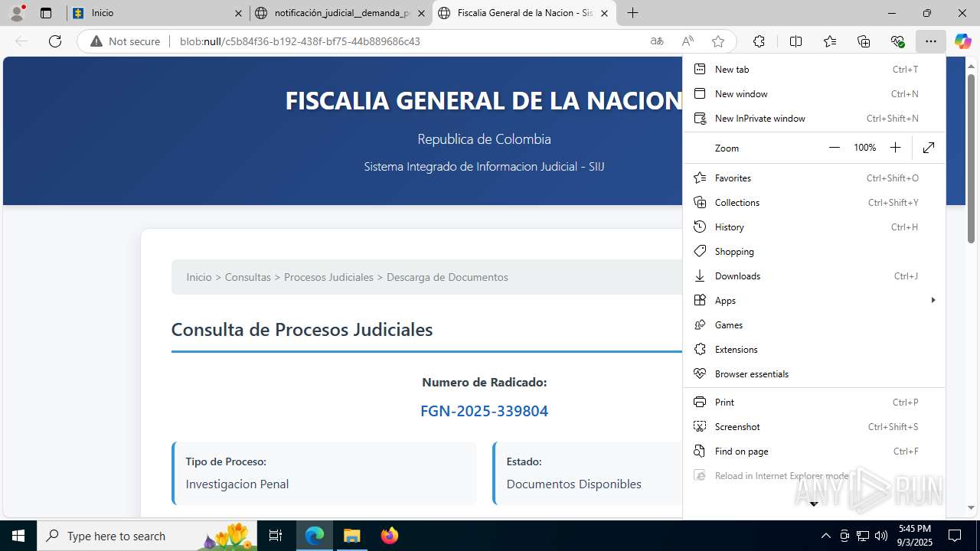
Task: Decrease zoom with minus button
Action: pos(835,148)
